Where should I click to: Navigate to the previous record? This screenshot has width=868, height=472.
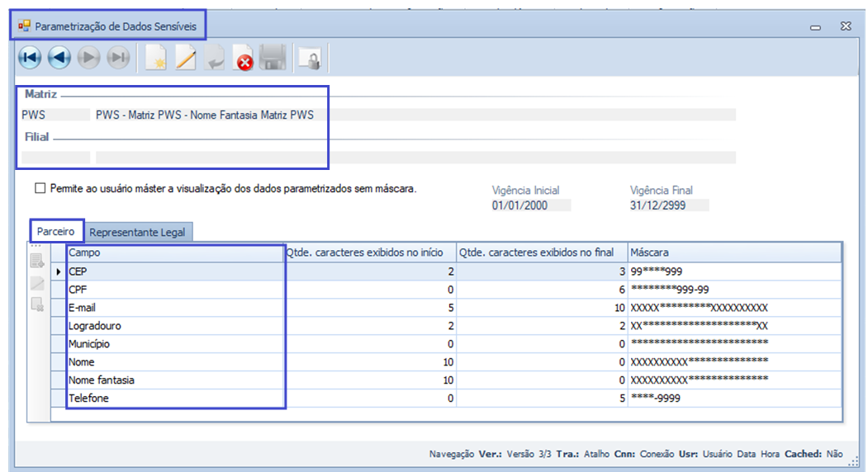point(59,58)
